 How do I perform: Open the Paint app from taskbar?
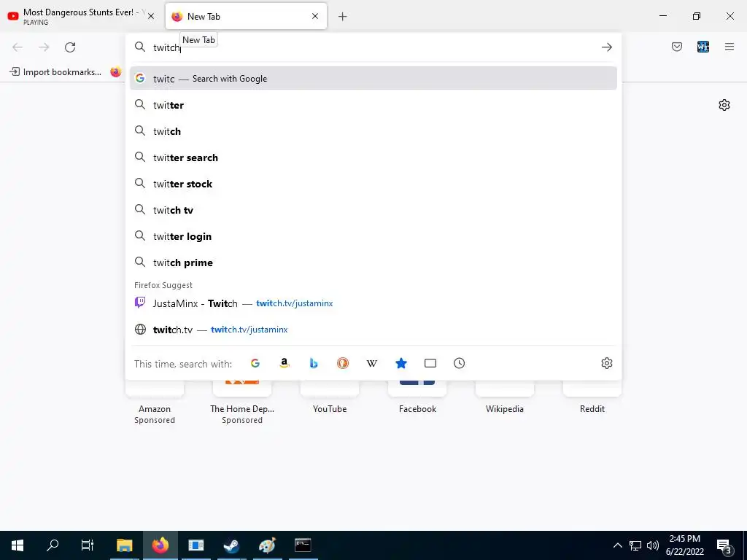pos(267,545)
